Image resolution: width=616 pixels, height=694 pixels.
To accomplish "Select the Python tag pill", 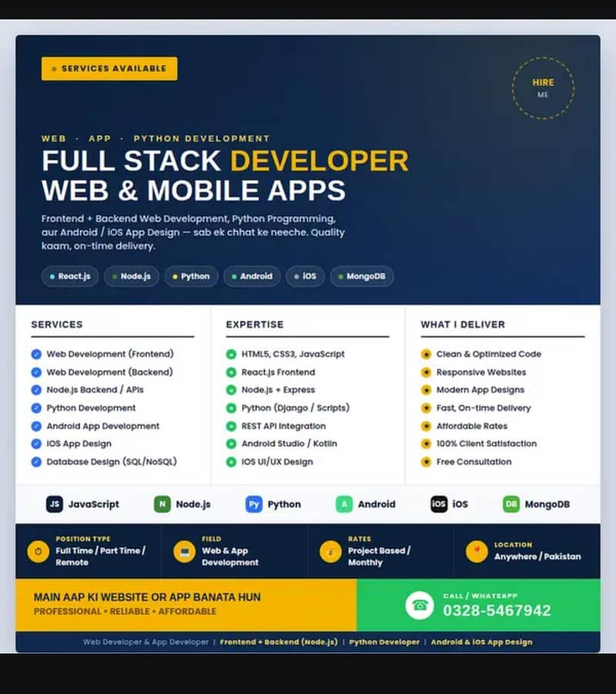I will tap(191, 277).
